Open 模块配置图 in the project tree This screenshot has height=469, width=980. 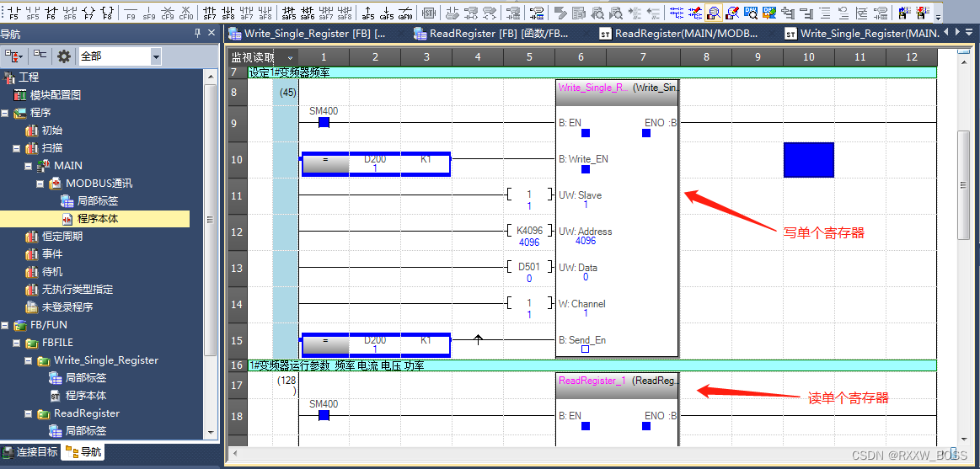[56, 95]
